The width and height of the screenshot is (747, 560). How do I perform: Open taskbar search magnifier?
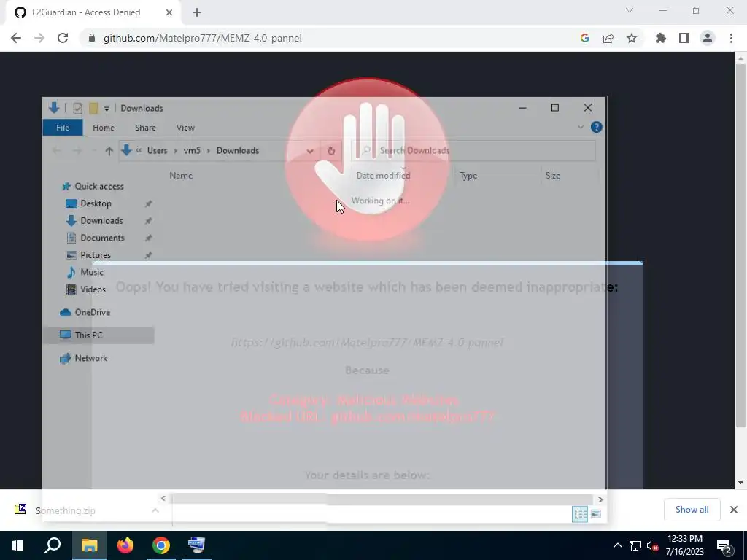coord(53,545)
